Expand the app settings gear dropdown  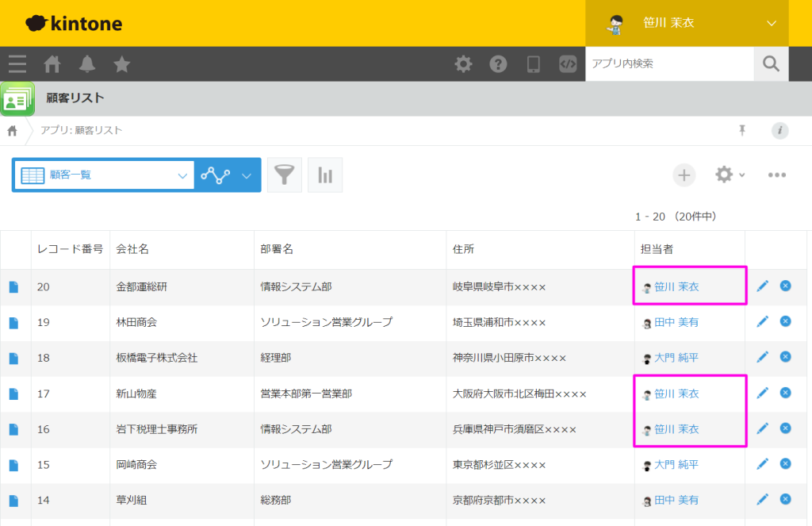tap(730, 175)
